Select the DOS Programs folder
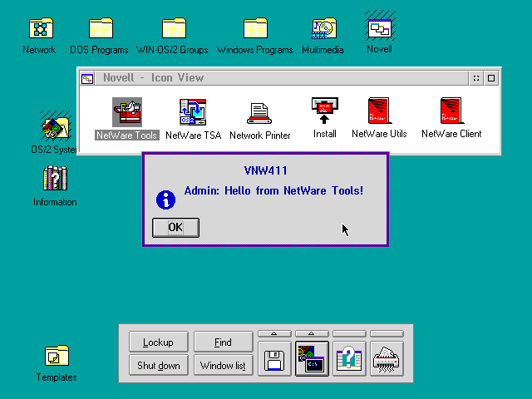Viewport: 532px width, 399px height. point(101,27)
